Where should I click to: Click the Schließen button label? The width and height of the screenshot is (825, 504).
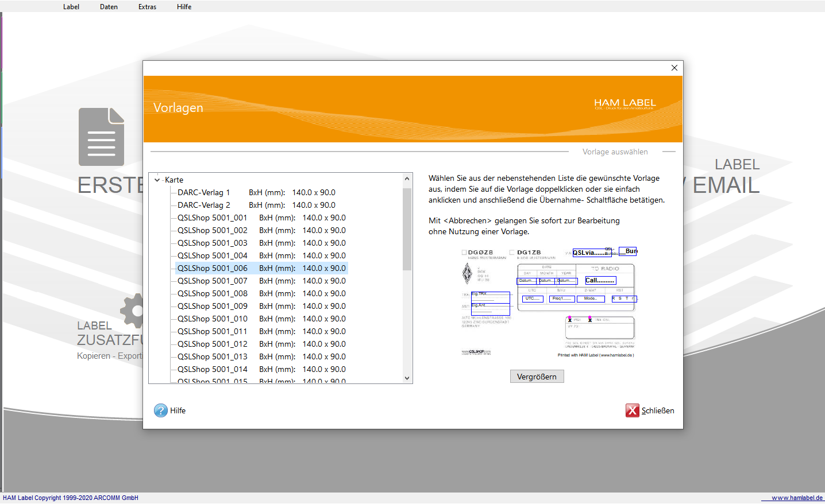[x=658, y=410]
